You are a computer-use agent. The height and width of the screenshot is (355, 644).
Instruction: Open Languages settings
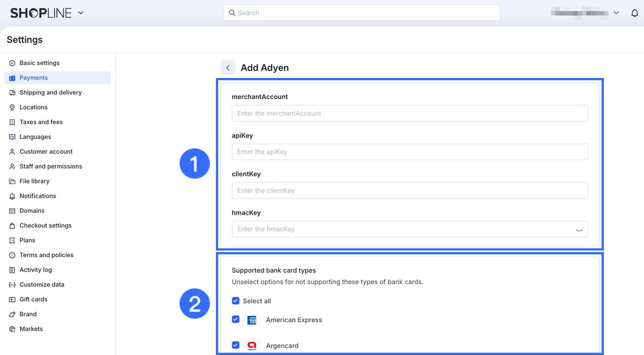tap(58, 137)
